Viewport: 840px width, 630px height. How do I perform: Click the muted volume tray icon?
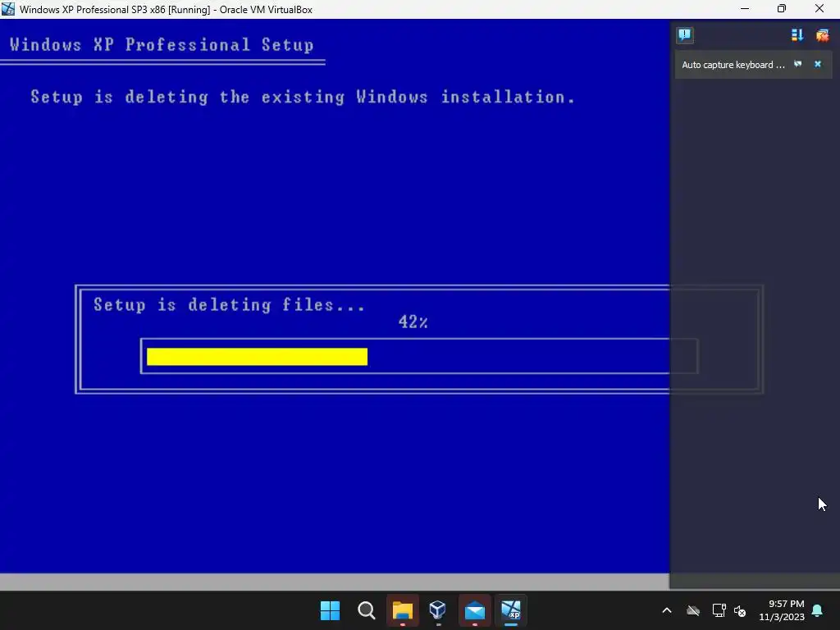click(x=741, y=610)
